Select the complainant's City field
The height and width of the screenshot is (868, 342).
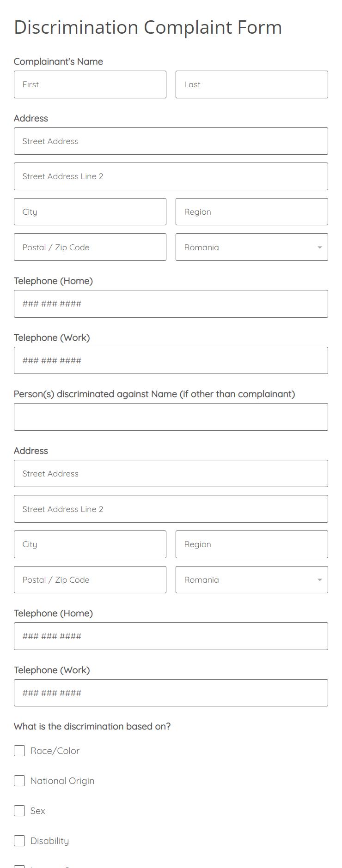(90, 212)
